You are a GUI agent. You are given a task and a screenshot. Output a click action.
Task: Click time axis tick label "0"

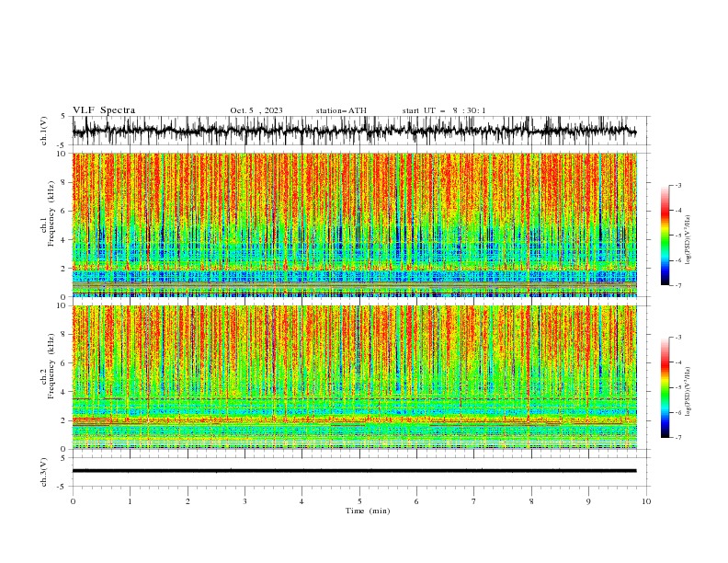coord(73,501)
